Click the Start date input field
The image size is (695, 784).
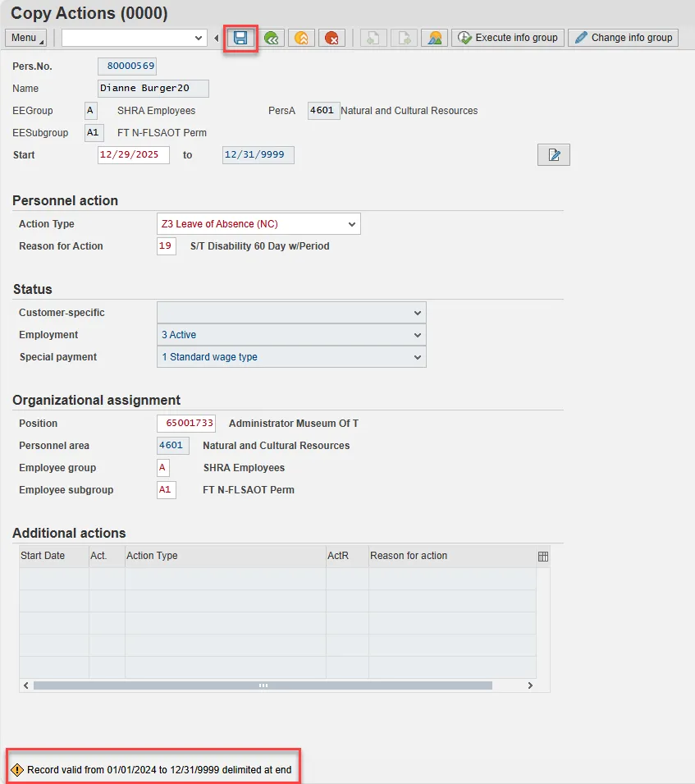tap(133, 155)
